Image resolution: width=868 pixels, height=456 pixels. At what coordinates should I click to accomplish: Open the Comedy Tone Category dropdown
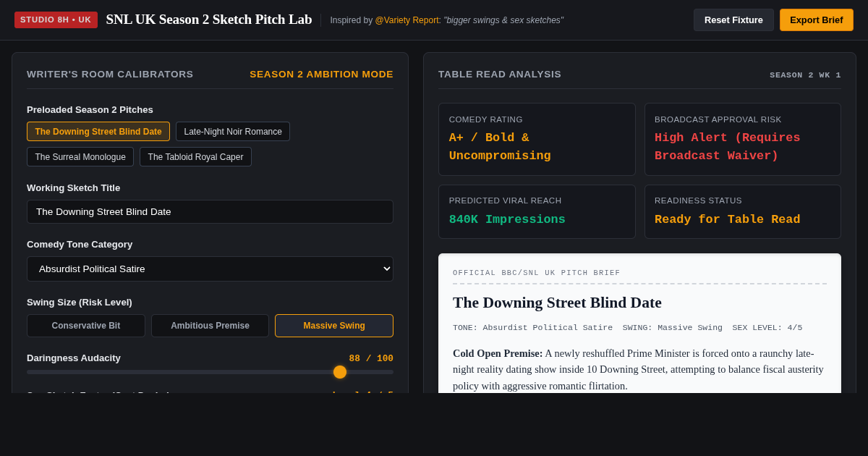[210, 269]
